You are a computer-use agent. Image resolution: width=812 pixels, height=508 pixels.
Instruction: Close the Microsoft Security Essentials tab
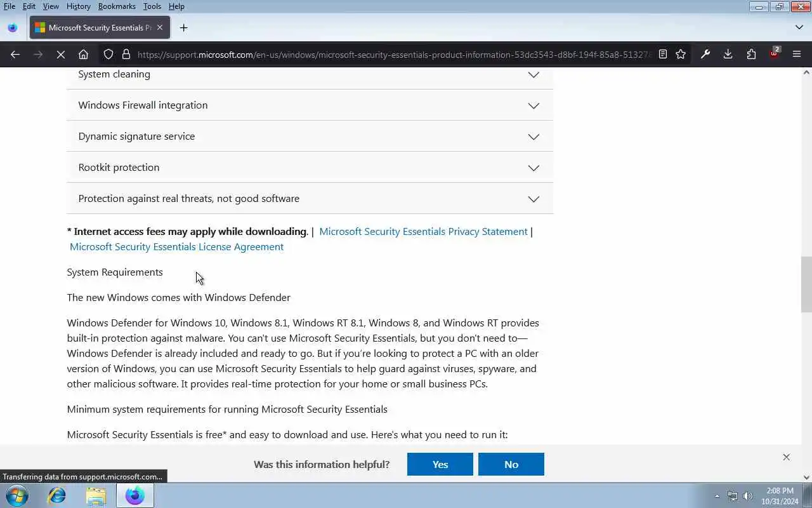tap(160, 28)
